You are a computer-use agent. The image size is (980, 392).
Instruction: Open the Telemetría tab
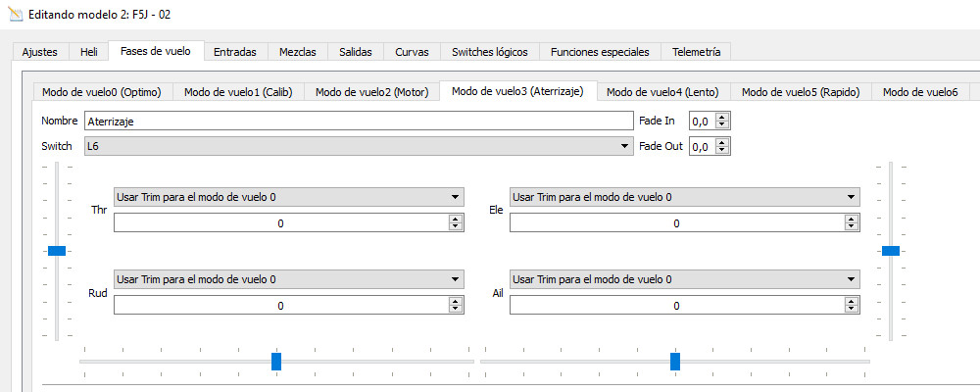point(696,52)
